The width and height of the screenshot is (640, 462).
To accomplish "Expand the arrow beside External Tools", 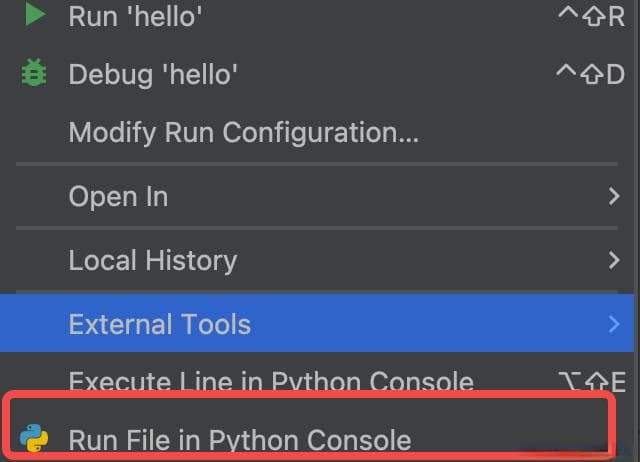I will (614, 324).
